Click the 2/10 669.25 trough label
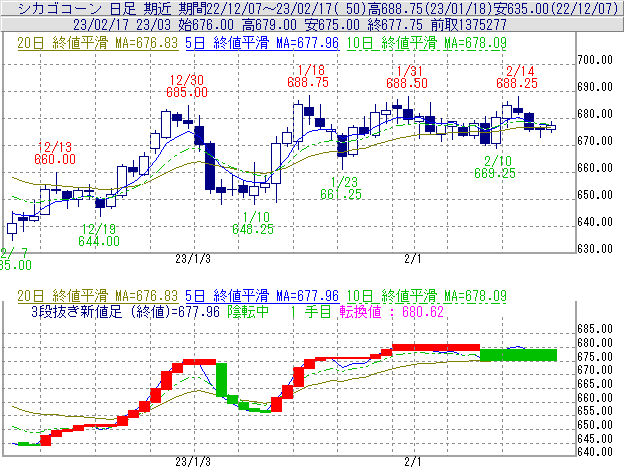Image resolution: width=624 pixels, height=475 pixels. [x=495, y=167]
